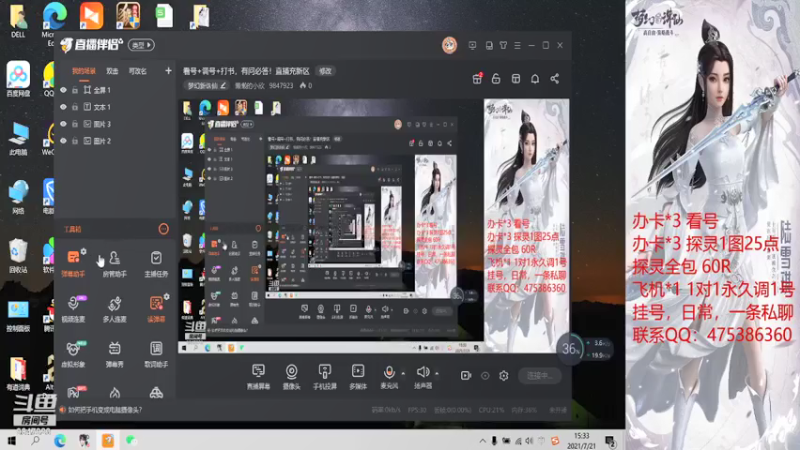Start 多人连麦 from the toolbox
This screenshot has height=450, width=800.
114,308
